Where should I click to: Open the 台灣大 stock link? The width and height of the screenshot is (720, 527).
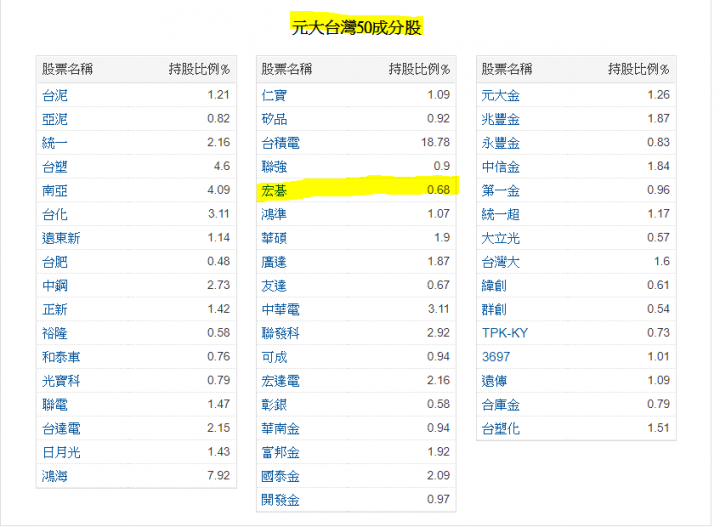tap(501, 262)
